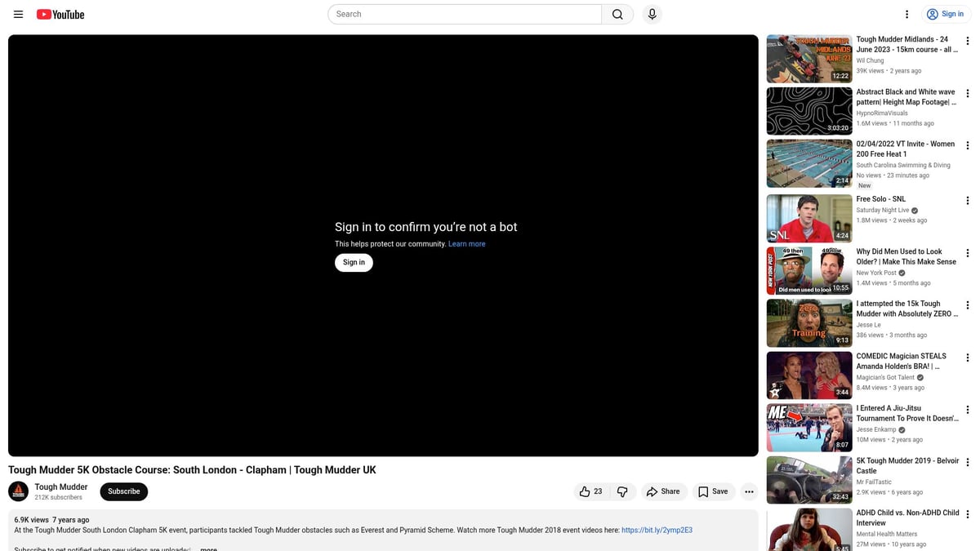
Task: Open options menu for Free Solo - SNL
Action: [x=968, y=201]
